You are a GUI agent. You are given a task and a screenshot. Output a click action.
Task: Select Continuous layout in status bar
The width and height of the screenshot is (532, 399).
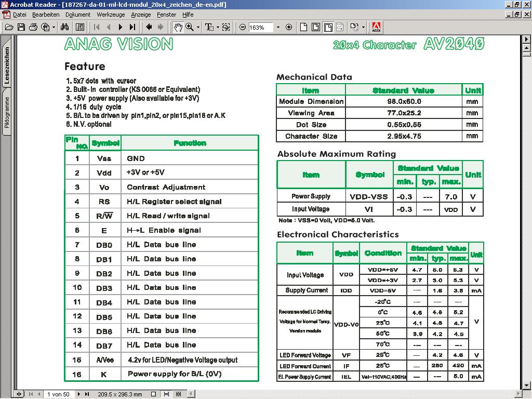click(x=166, y=394)
